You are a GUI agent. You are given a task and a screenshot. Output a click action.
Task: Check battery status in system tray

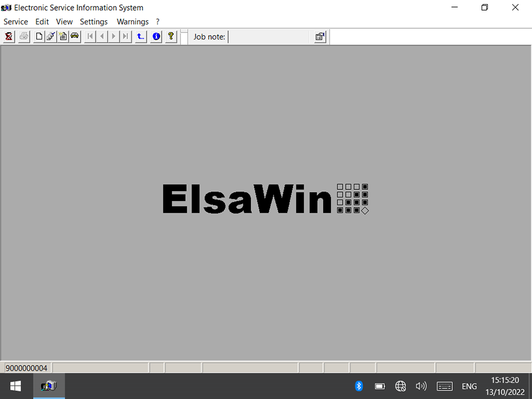[x=380, y=386]
